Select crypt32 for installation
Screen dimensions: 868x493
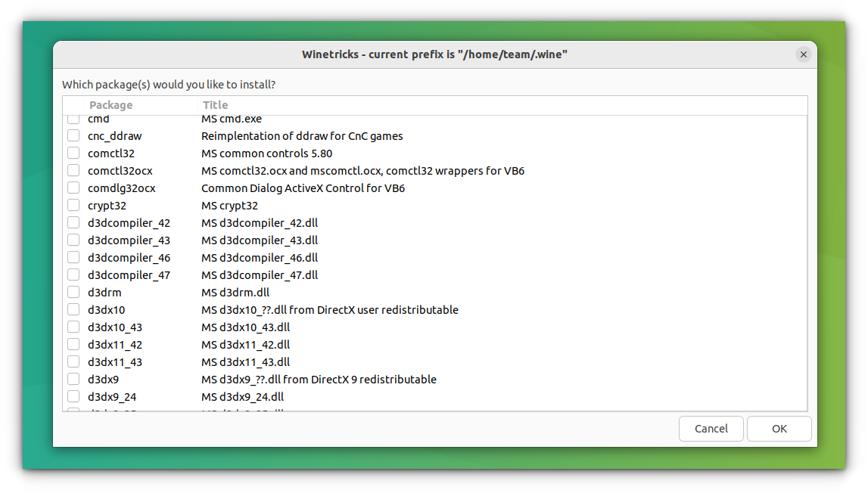tap(73, 205)
